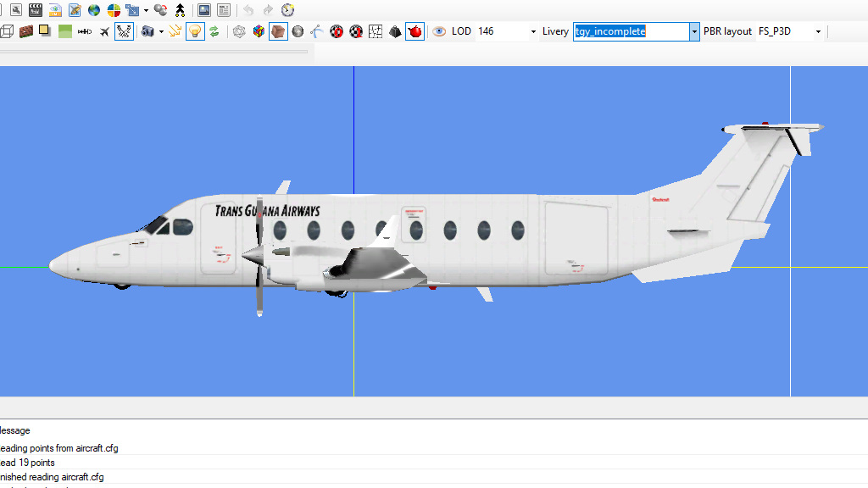Click the four-color pie chart icon

[x=114, y=10]
